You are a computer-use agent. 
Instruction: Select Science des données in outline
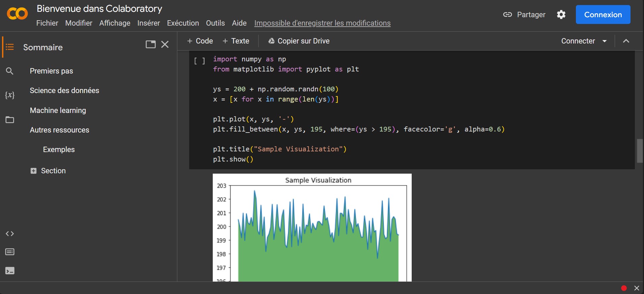coord(64,90)
